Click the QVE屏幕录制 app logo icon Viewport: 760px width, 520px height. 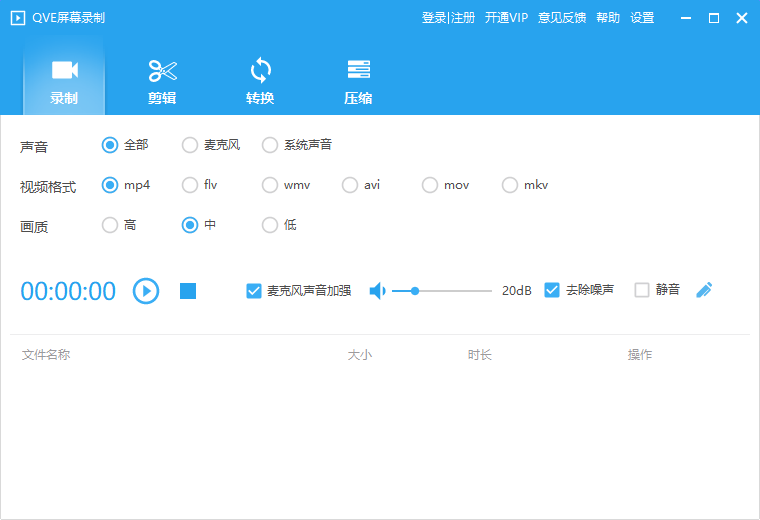coord(18,18)
